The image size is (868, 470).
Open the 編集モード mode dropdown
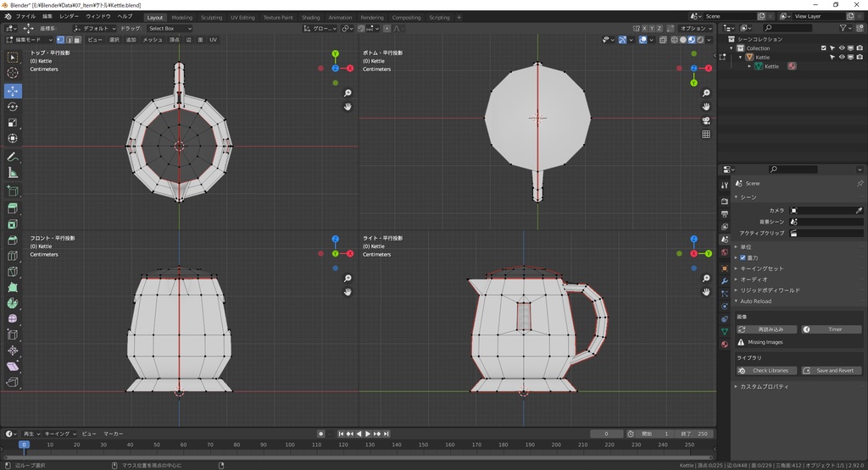tap(29, 40)
